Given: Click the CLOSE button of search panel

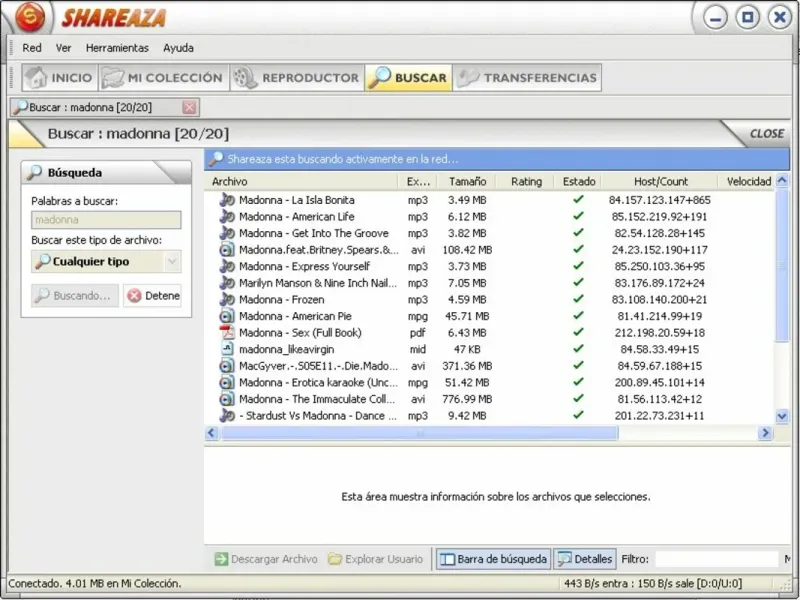Looking at the screenshot, I should click(x=766, y=134).
